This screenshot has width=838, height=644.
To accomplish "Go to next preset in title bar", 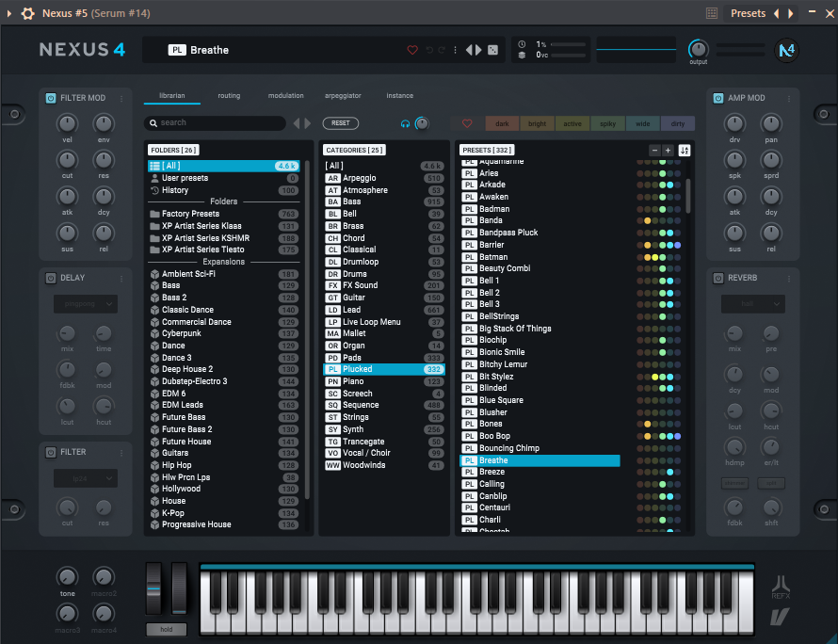I will click(790, 13).
